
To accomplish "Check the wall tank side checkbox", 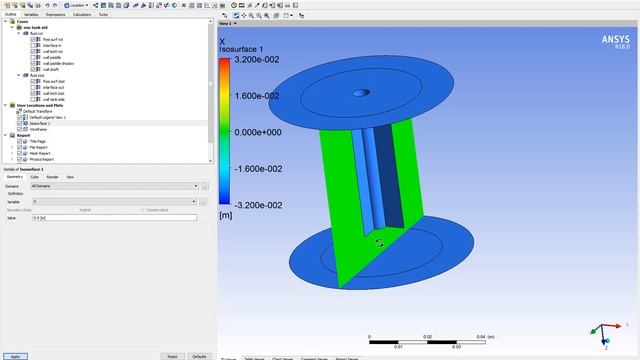I will point(33,99).
